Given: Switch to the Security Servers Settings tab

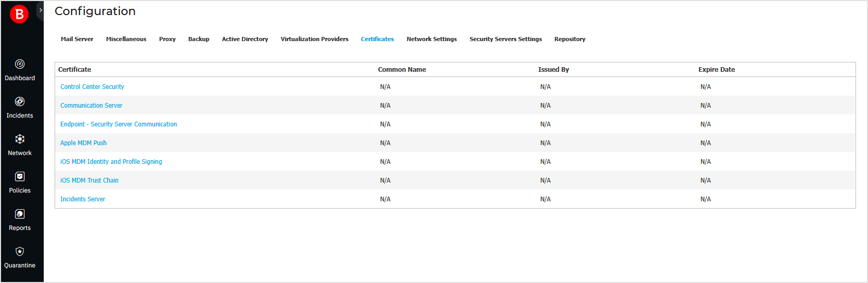Looking at the screenshot, I should pyautogui.click(x=506, y=39).
